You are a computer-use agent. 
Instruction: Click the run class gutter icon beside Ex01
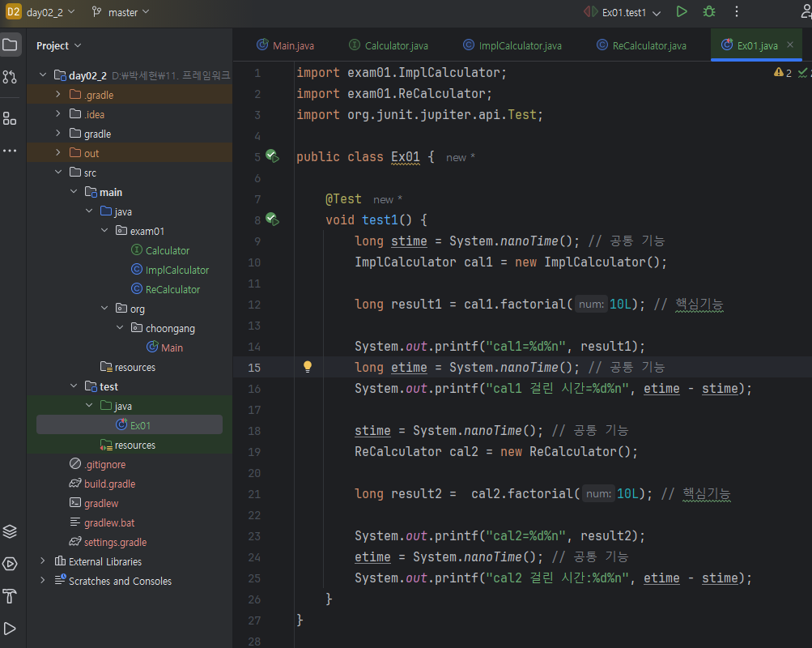coord(272,156)
